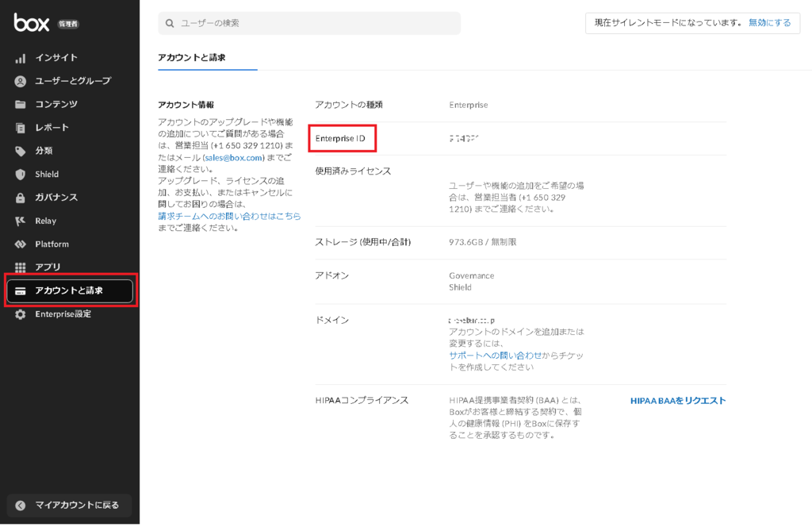Open the Insights bar chart icon

[x=21, y=58]
